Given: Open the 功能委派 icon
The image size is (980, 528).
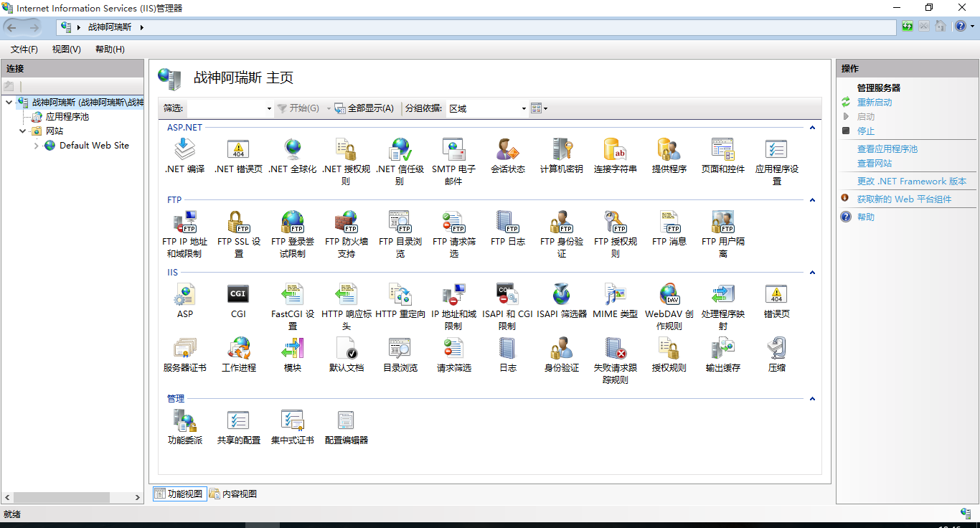Looking at the screenshot, I should 185,420.
